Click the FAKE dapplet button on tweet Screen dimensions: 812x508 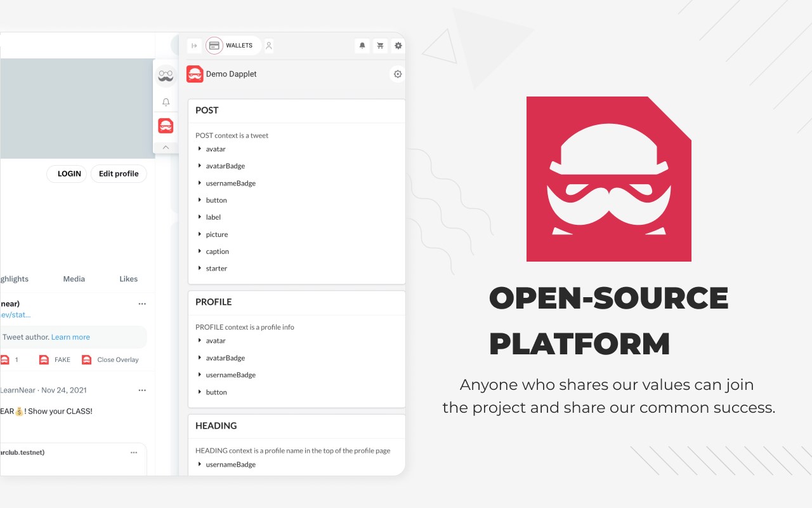click(55, 359)
